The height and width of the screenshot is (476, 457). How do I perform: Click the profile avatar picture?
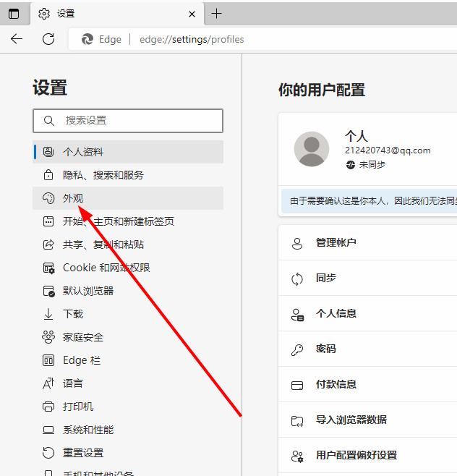pos(312,149)
